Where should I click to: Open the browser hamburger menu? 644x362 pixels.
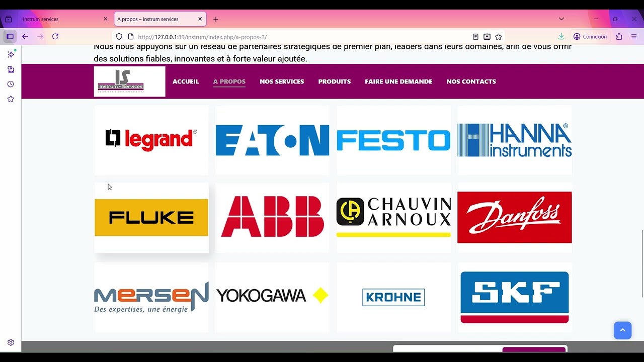(634, 37)
